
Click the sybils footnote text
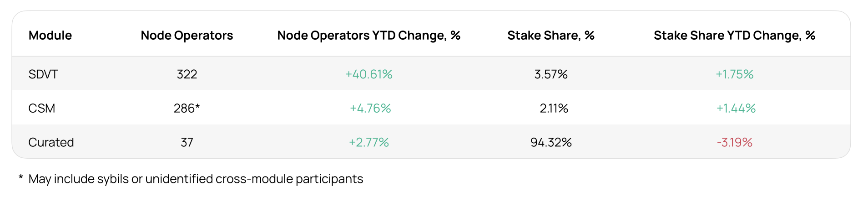pyautogui.click(x=196, y=179)
